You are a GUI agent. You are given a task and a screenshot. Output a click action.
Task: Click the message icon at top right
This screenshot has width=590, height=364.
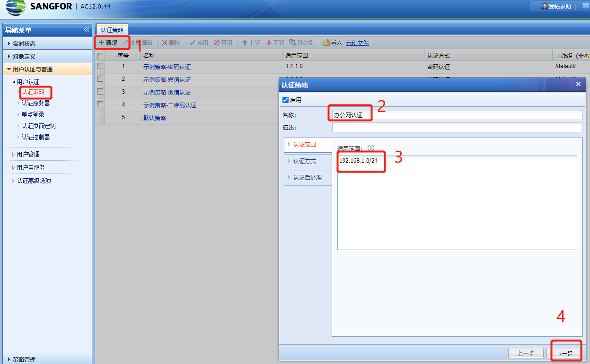(x=586, y=6)
